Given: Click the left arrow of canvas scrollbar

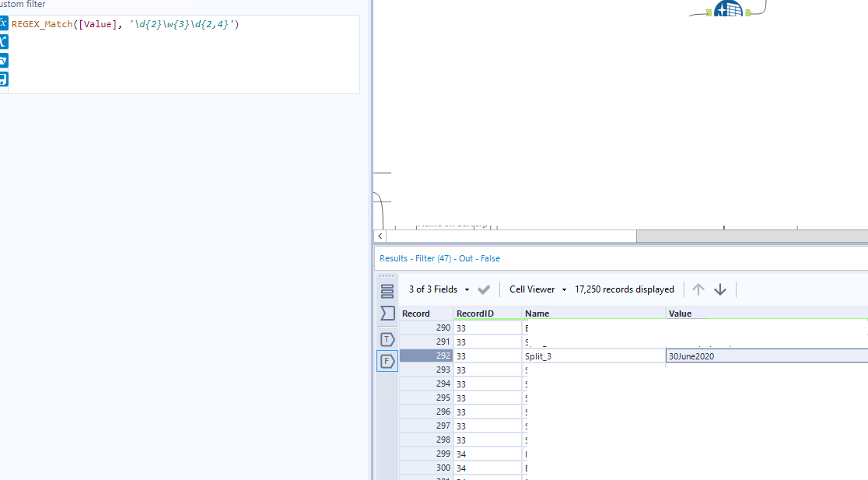Looking at the screenshot, I should pos(380,236).
